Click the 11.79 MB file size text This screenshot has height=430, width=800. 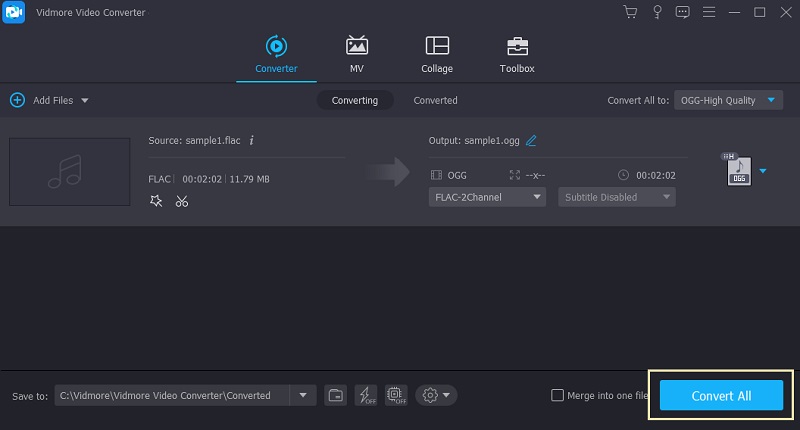pyautogui.click(x=249, y=179)
